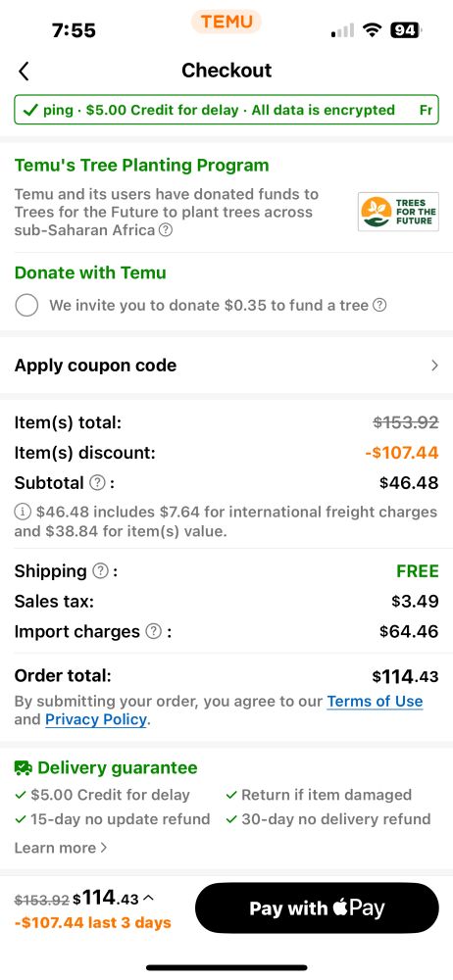Image resolution: width=453 pixels, height=980 pixels.
Task: Tap the Trees for the Future logo
Action: coord(398,212)
